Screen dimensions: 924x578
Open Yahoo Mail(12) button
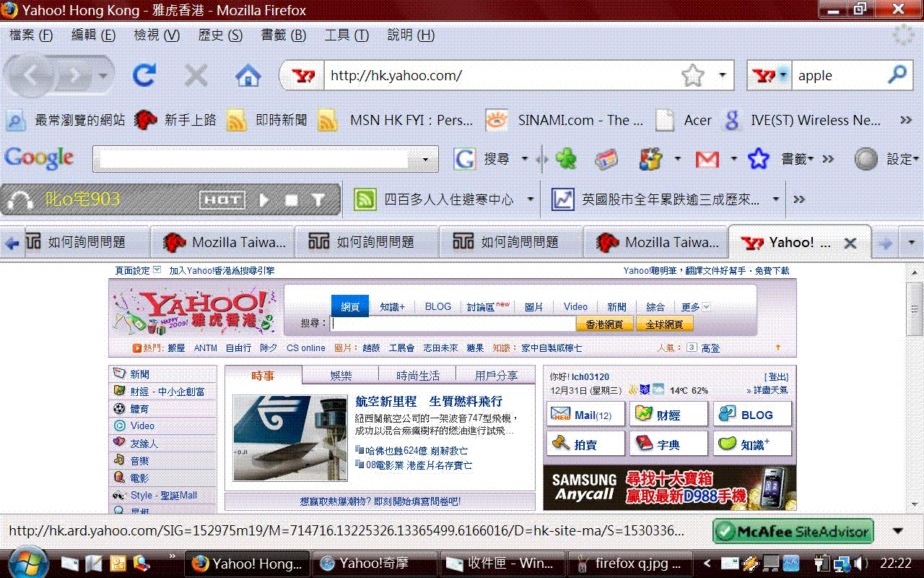585,415
